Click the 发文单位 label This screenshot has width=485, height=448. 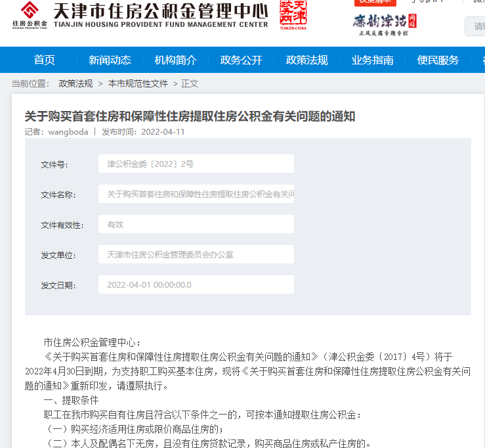(58, 255)
